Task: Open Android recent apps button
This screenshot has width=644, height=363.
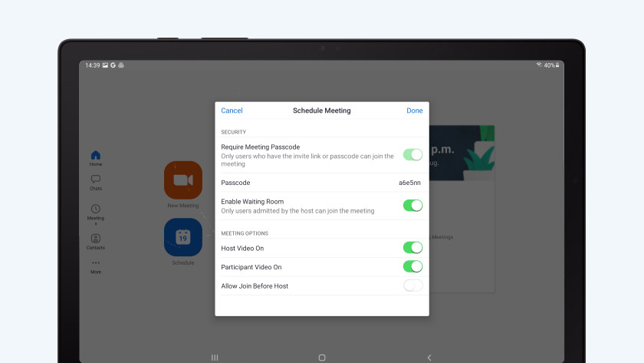Action: pos(215,358)
